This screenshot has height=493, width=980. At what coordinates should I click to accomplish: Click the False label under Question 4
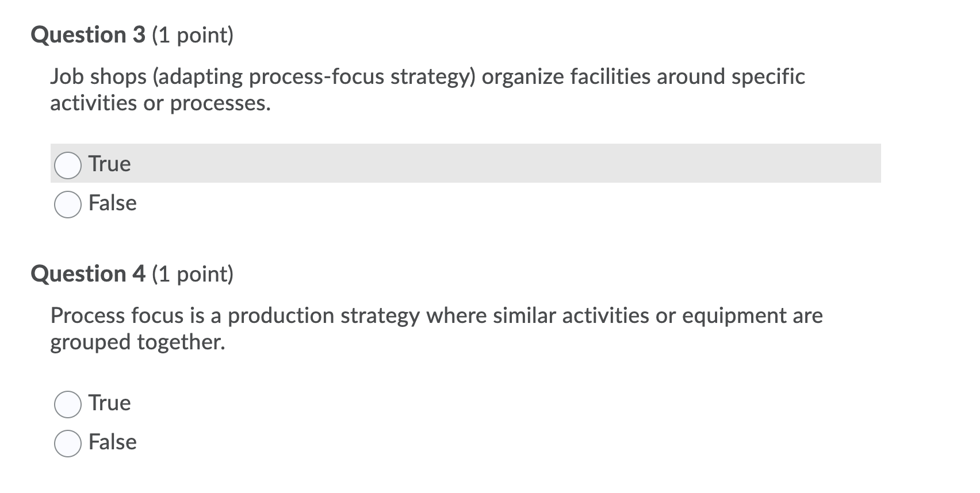(113, 442)
